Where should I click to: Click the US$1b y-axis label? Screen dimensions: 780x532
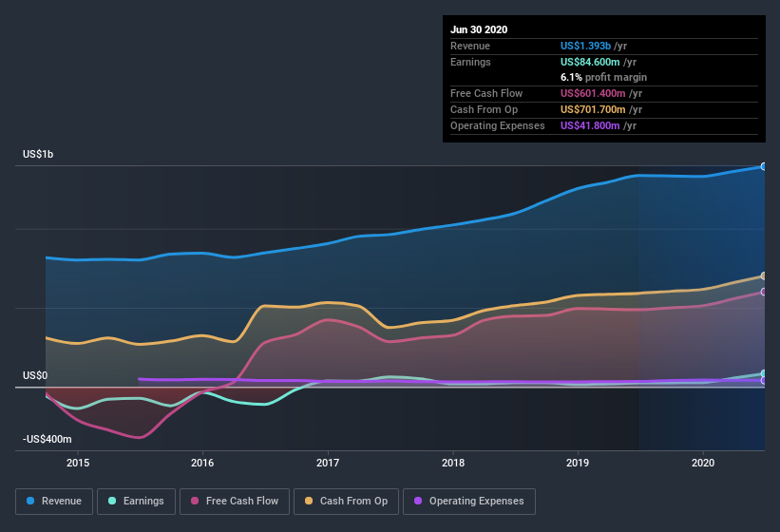point(38,154)
